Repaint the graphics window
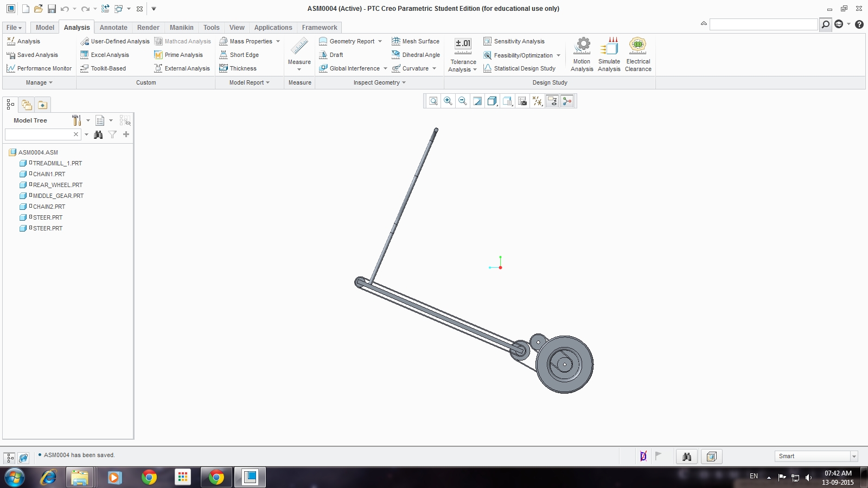Screen dimensions: 868x488 477,101
